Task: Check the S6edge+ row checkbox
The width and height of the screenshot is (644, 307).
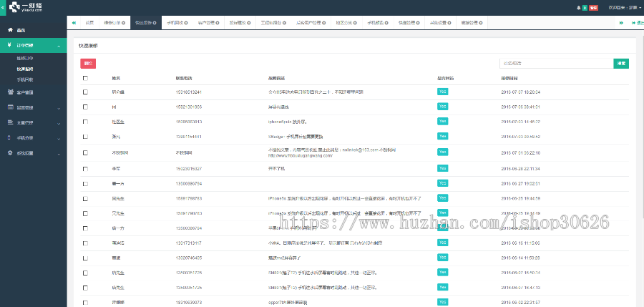Action: [85, 137]
